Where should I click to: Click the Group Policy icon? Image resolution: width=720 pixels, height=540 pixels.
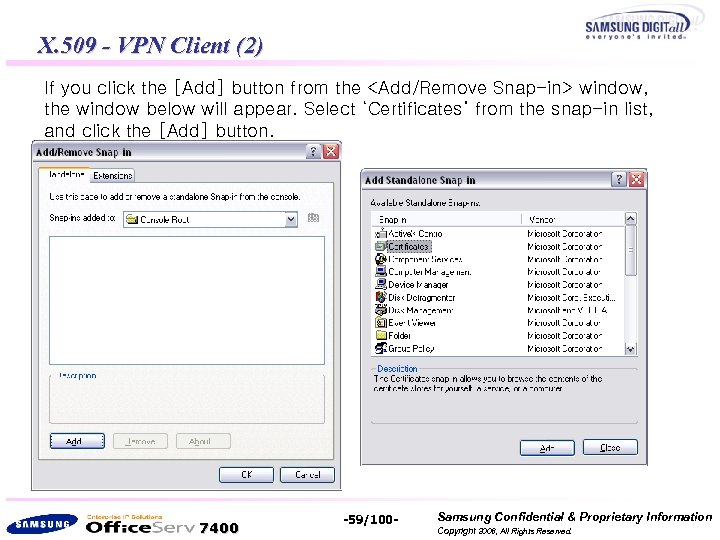pyautogui.click(x=381, y=348)
